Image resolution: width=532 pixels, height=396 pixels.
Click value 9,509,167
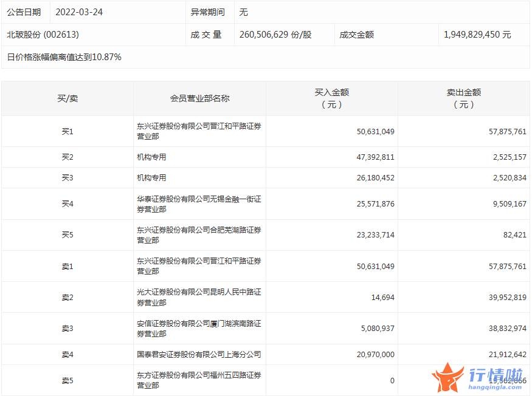pyautogui.click(x=510, y=204)
